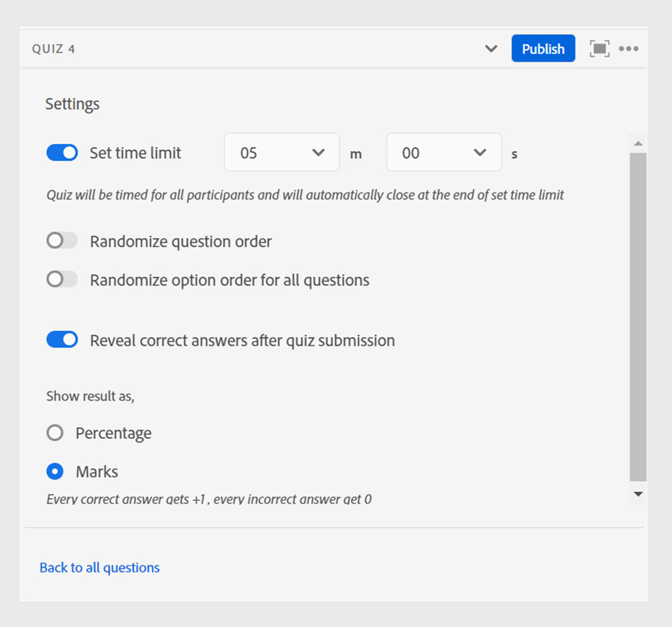The width and height of the screenshot is (672, 627).
Task: Enable Randomize question order
Action: (62, 241)
